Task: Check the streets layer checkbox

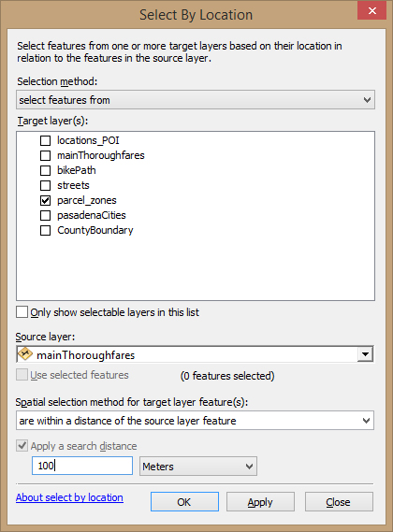Action: (x=45, y=185)
